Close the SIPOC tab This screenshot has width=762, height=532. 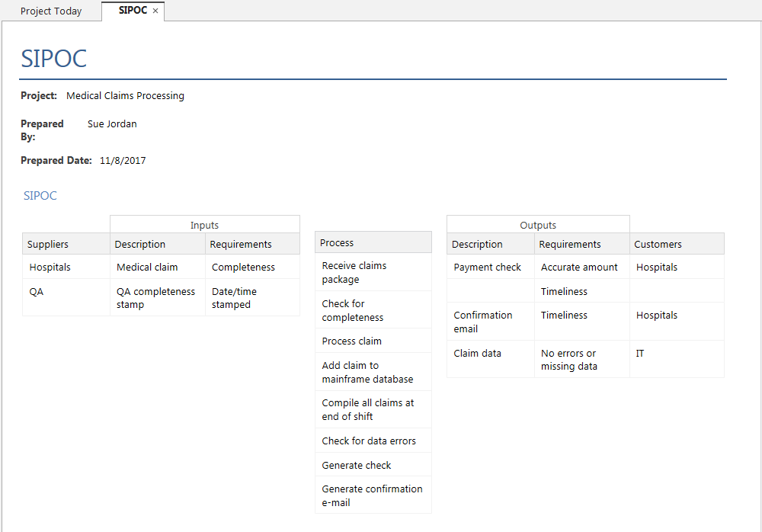tap(155, 11)
